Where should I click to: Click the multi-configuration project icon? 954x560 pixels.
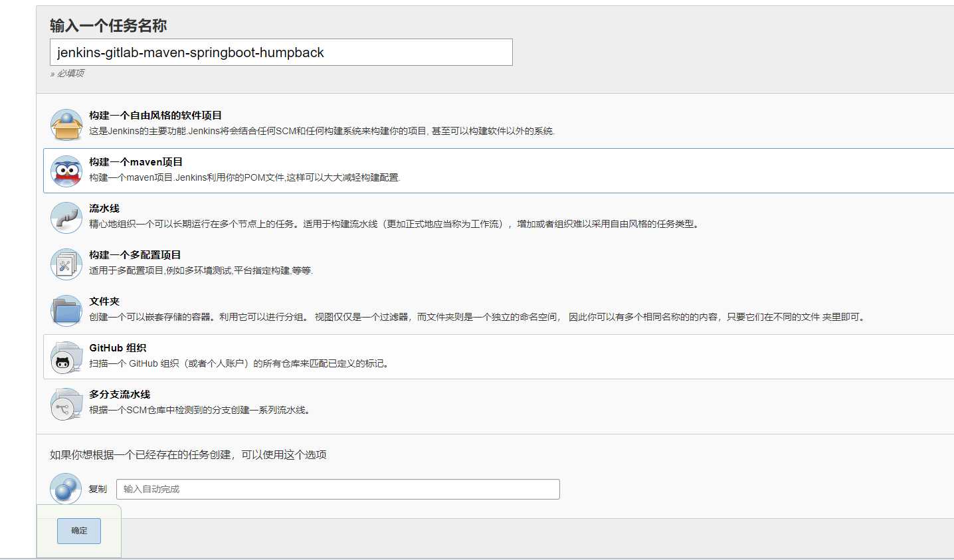pyautogui.click(x=66, y=264)
